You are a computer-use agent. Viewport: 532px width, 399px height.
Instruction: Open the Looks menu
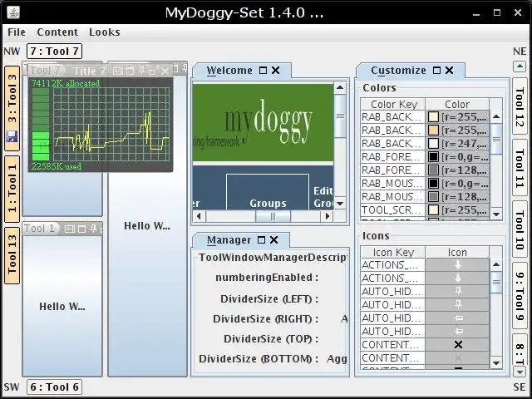point(105,32)
